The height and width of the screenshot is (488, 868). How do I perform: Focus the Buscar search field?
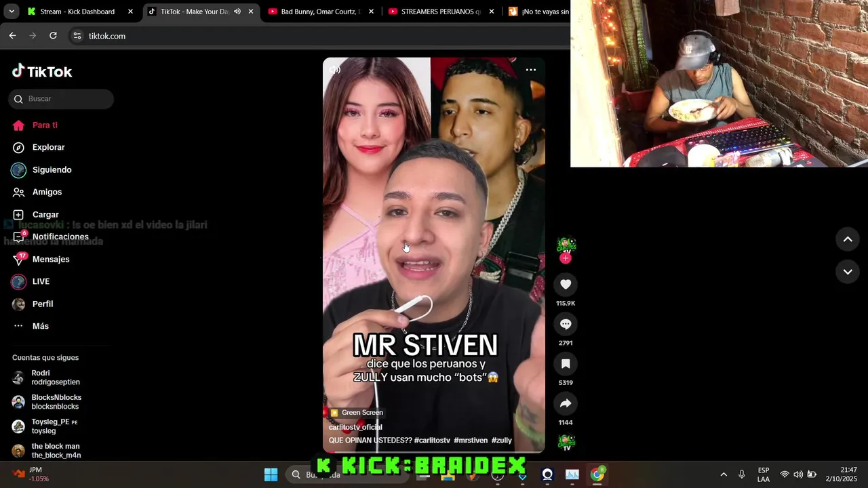coord(61,99)
